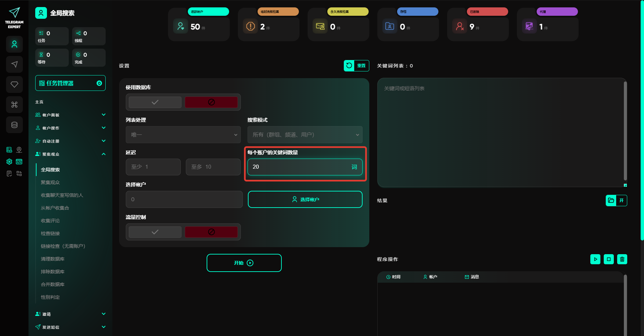Click the paper plane icon in left sidebar

click(14, 64)
